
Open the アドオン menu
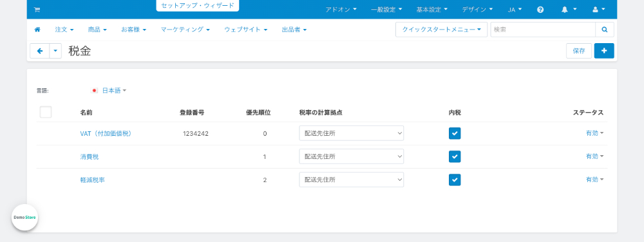(341, 10)
